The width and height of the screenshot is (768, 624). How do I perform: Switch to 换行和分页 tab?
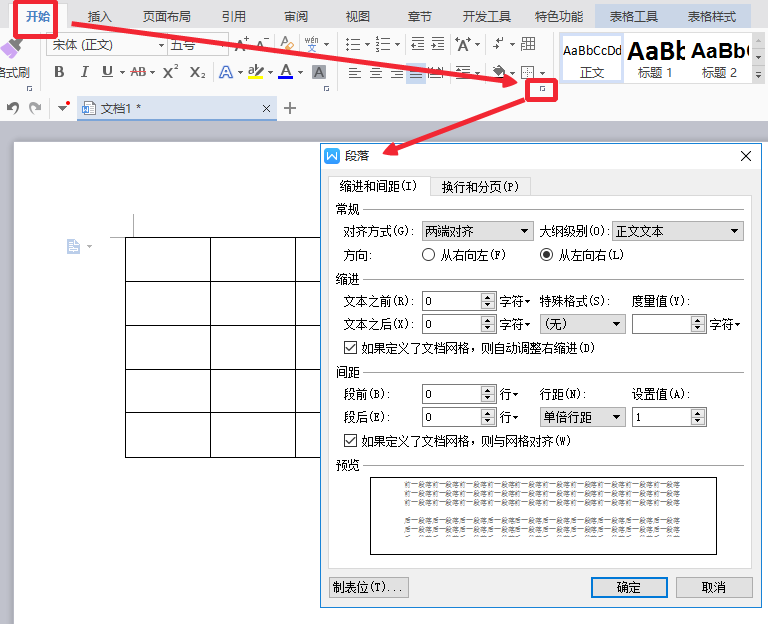480,187
